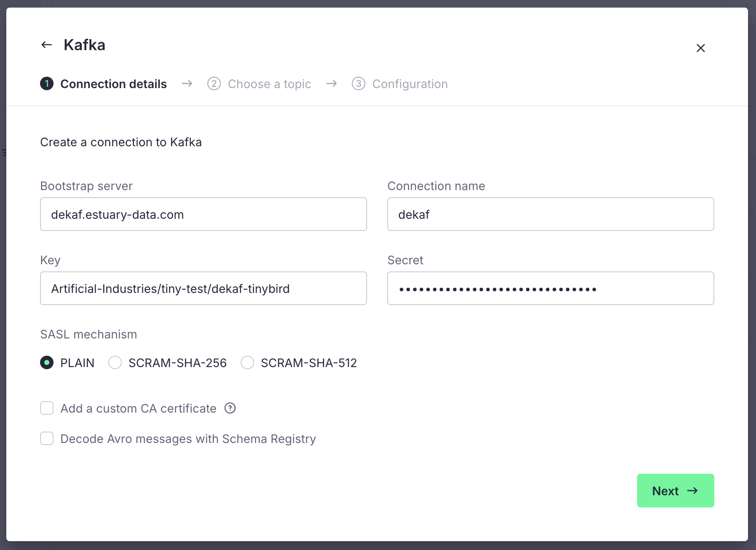Select the PLAIN mechanism radio button
The image size is (756, 550).
point(47,362)
